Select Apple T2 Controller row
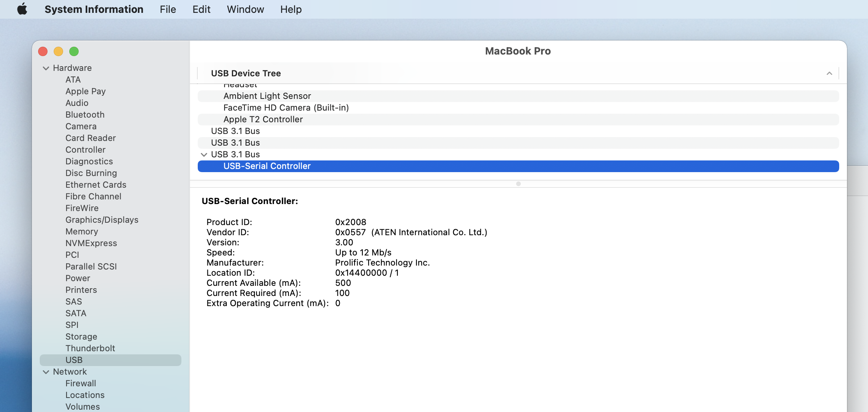This screenshot has width=868, height=412. [518, 119]
